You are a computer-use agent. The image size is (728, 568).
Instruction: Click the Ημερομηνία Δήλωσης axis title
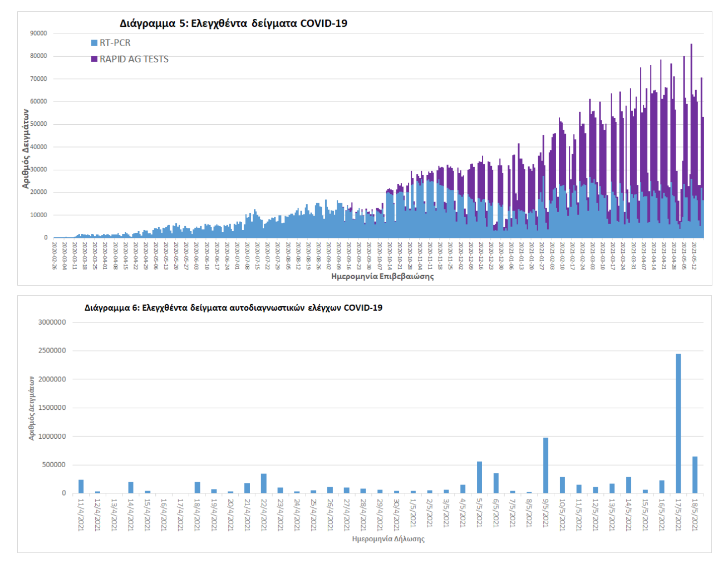(x=388, y=539)
